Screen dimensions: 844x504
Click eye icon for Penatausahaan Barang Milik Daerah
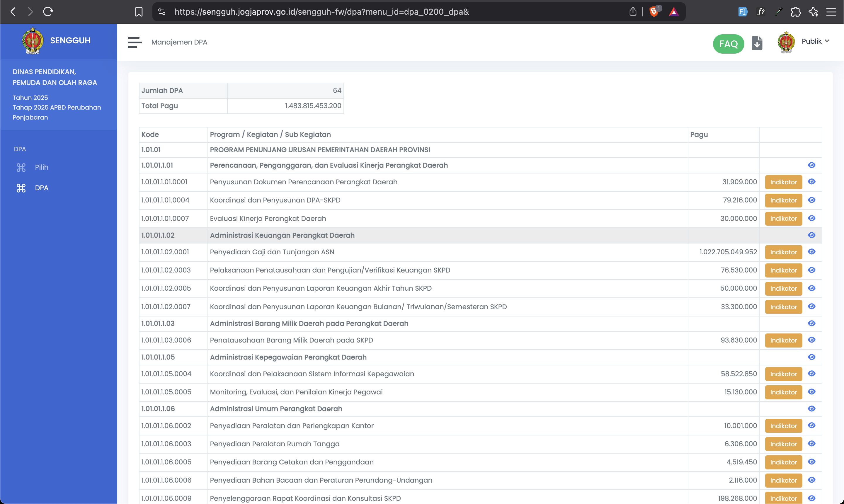pos(811,340)
